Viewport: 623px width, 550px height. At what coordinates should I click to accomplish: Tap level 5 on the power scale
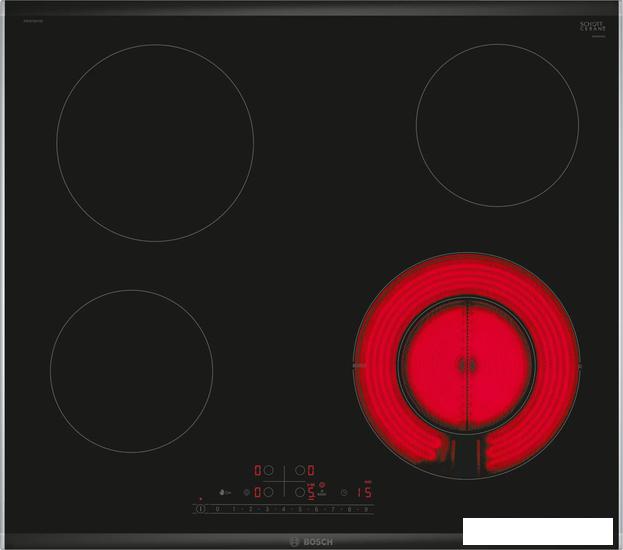300,509
